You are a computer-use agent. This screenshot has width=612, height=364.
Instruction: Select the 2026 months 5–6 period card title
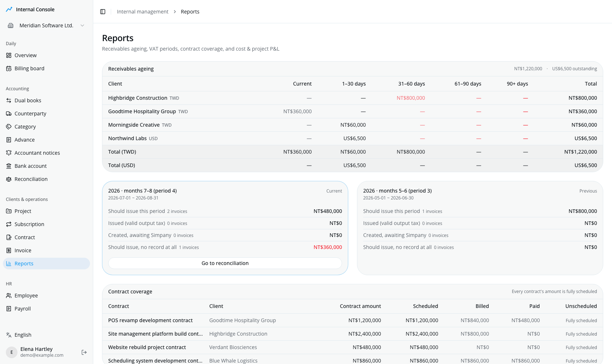(x=397, y=191)
